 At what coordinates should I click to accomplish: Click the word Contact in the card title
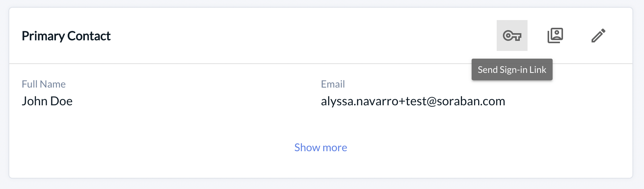pyautogui.click(x=89, y=36)
